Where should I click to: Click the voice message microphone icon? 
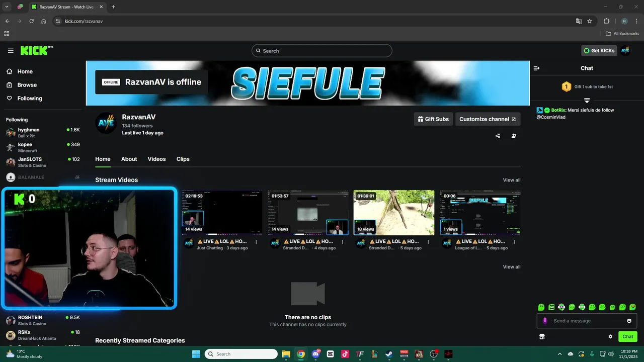pos(545,321)
